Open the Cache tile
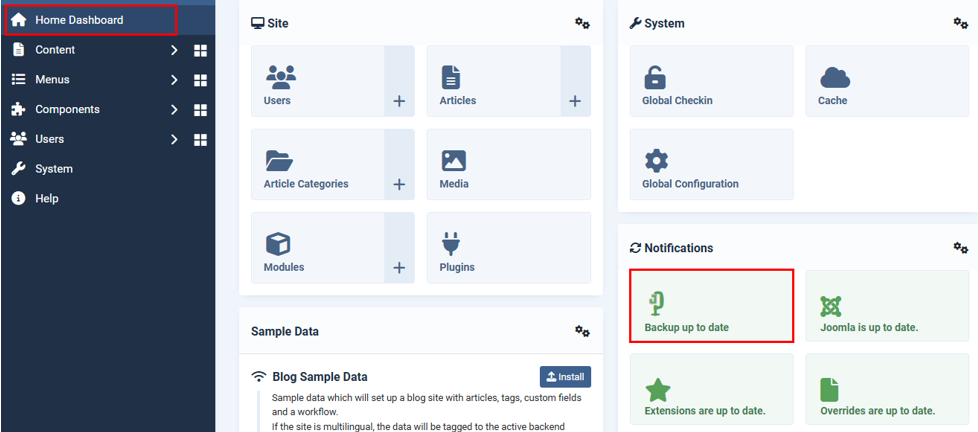The image size is (978, 432). (x=887, y=81)
